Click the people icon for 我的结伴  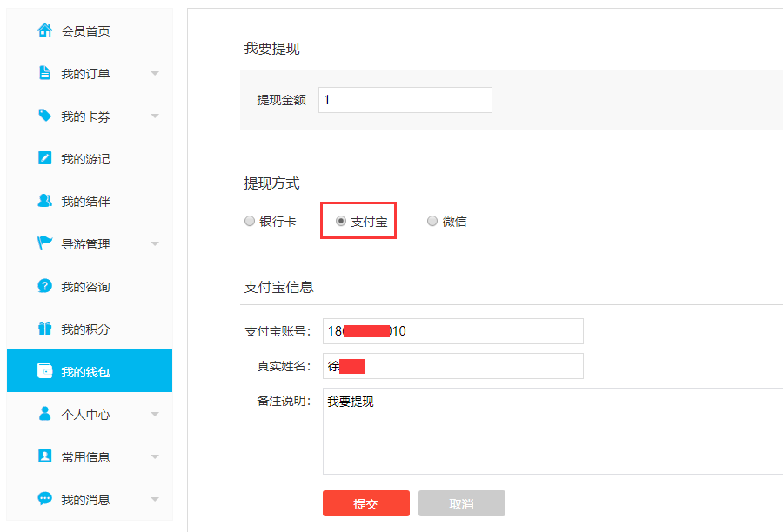44,201
